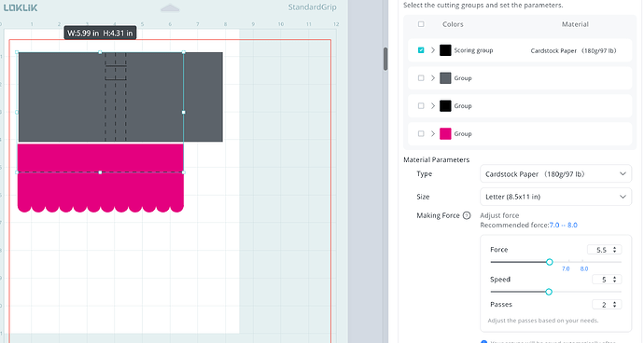The image size is (644, 343).
Task: Open the Size Letter dropdown
Action: [x=555, y=197]
